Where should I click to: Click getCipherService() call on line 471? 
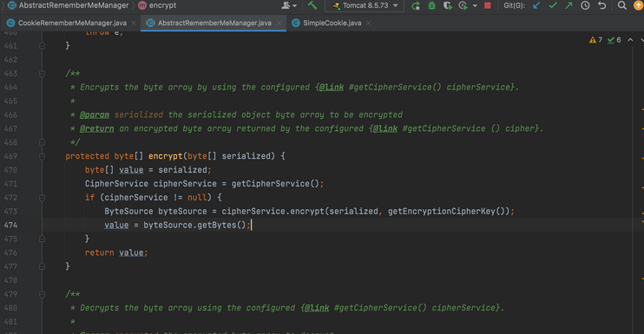[x=275, y=183]
